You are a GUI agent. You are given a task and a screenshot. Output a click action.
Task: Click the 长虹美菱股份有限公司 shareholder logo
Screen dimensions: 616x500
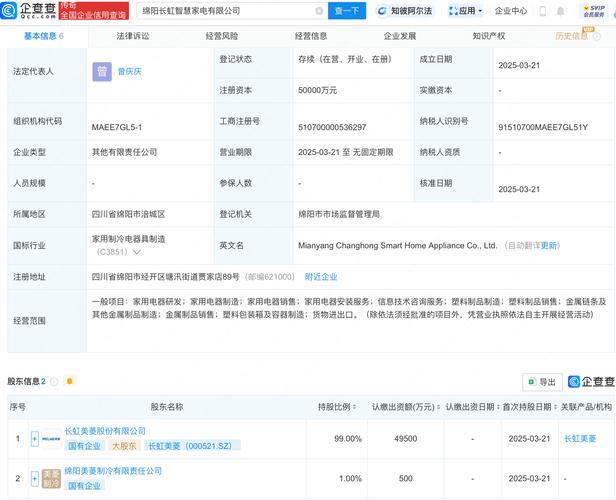click(x=51, y=438)
